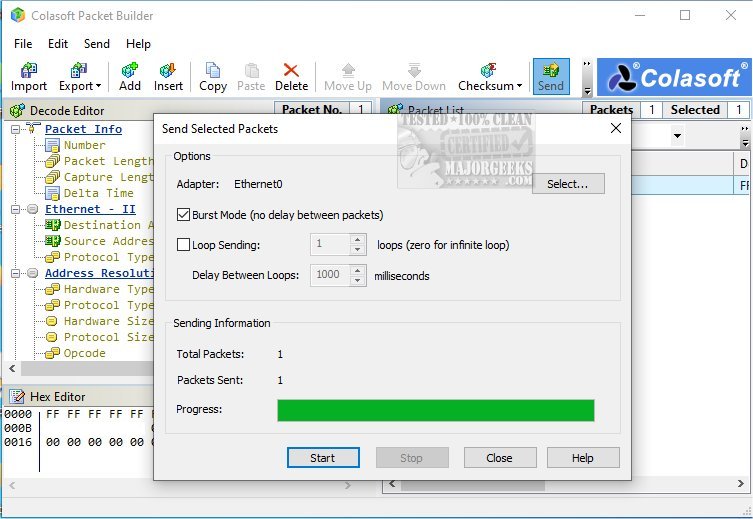
Task: Open the Packet List dropdown arrow
Action: point(677,136)
